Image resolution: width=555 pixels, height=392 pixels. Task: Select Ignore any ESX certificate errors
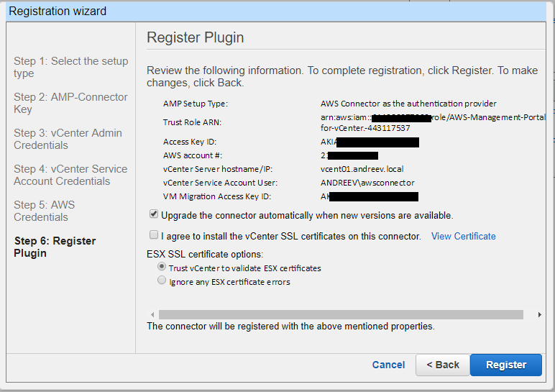pos(162,280)
